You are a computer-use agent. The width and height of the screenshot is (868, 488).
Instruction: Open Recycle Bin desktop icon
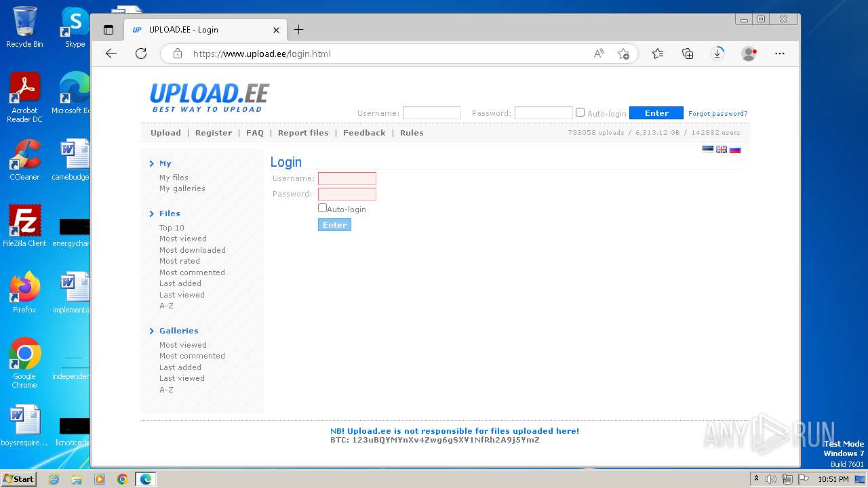(24, 27)
